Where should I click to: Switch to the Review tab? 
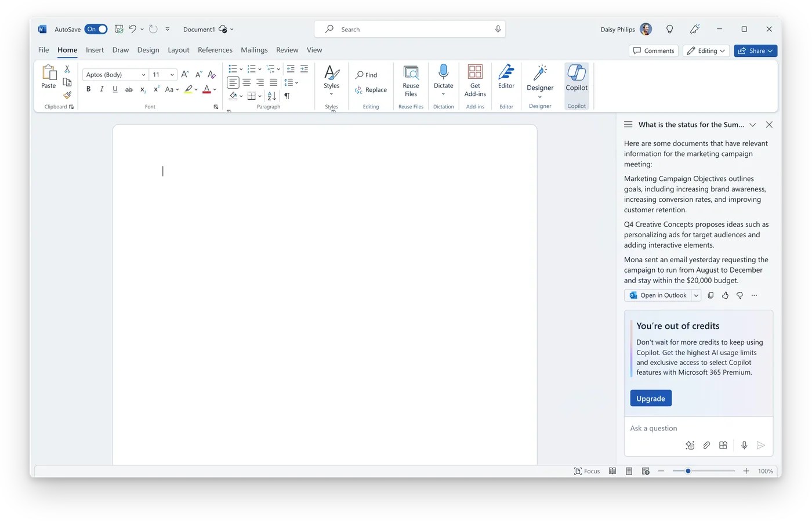tap(287, 50)
